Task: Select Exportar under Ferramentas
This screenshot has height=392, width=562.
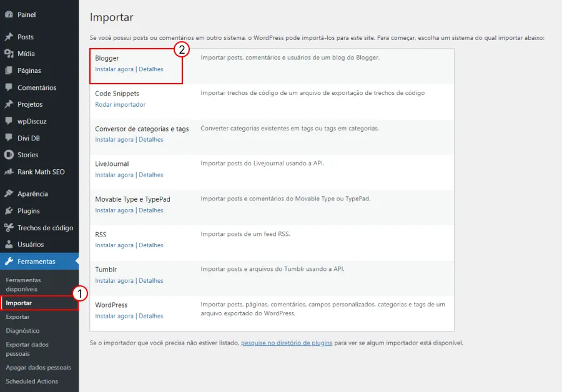Action: click(x=17, y=317)
